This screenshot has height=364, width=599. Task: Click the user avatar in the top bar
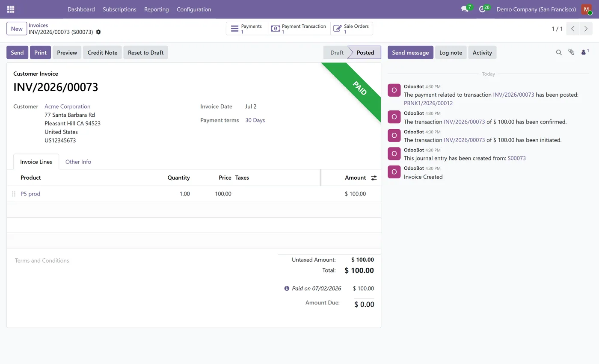[x=586, y=9]
